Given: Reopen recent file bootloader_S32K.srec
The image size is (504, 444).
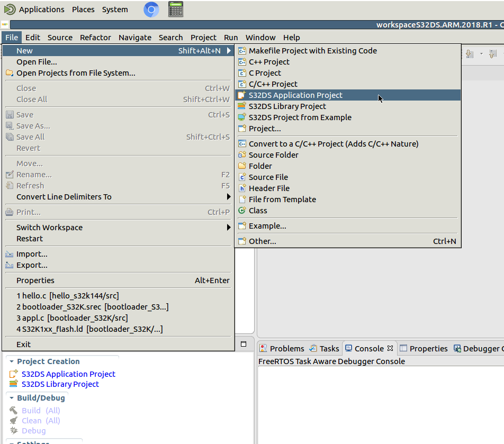Looking at the screenshot, I should coord(118,307).
